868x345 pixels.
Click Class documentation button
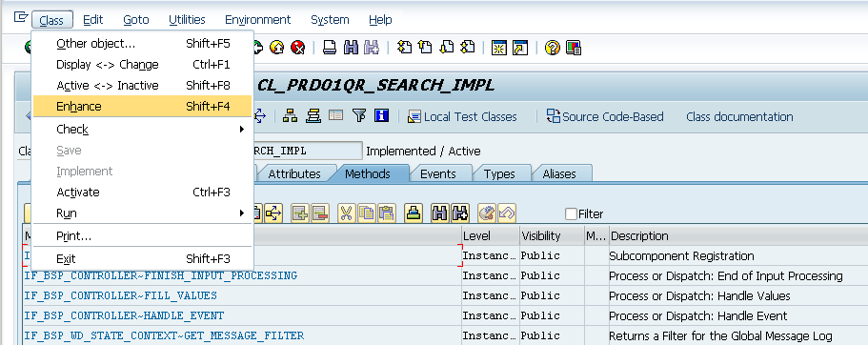pyautogui.click(x=739, y=116)
